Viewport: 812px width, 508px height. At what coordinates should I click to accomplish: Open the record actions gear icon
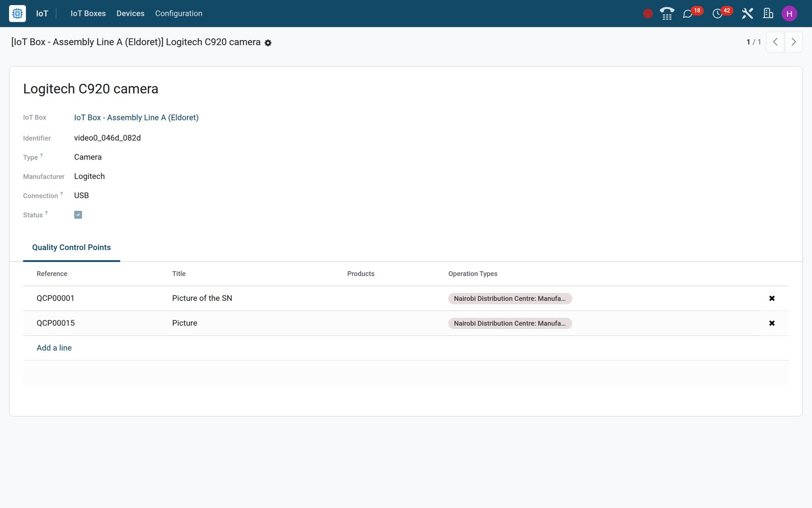pos(268,43)
